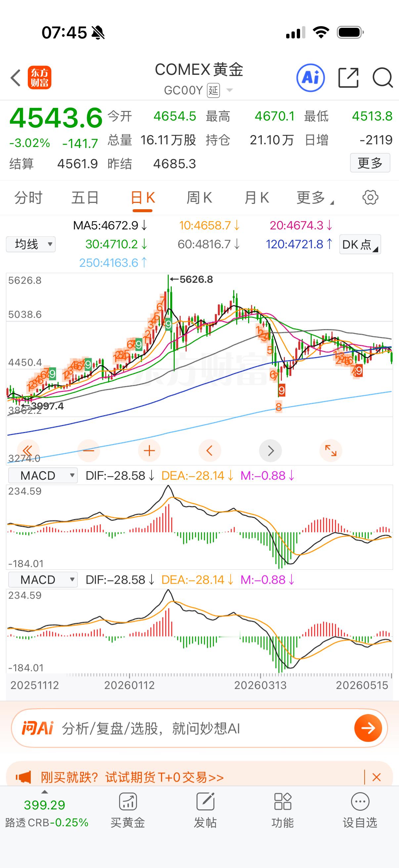Image resolution: width=399 pixels, height=868 pixels.
Task: Open 刚买就跌 futures T+0 promo link
Action: click(x=132, y=777)
